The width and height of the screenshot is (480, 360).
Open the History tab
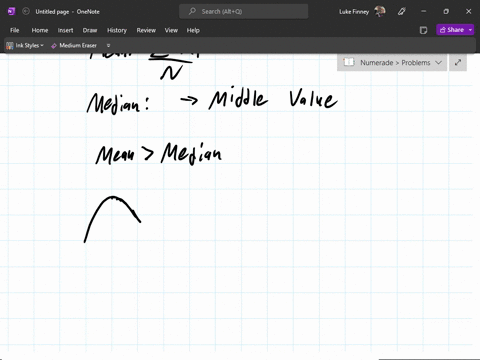click(117, 30)
